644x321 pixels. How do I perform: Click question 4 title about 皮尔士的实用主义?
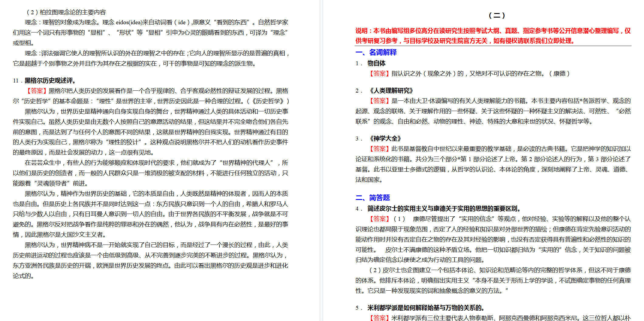click(445, 209)
